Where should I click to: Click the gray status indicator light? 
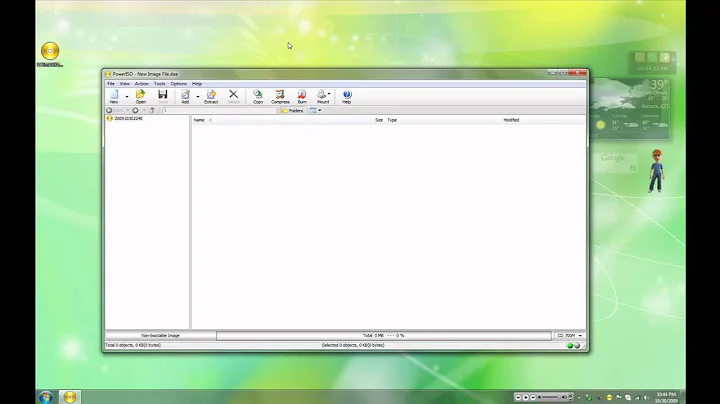tap(577, 346)
